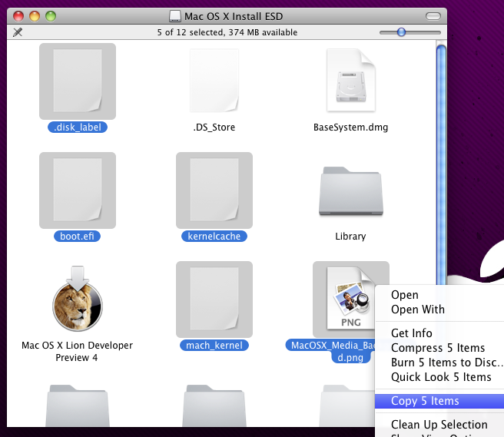Click the MacOSX_Media_Ba...d.png name label
Viewport: 504px width, 437px height.
coord(330,351)
